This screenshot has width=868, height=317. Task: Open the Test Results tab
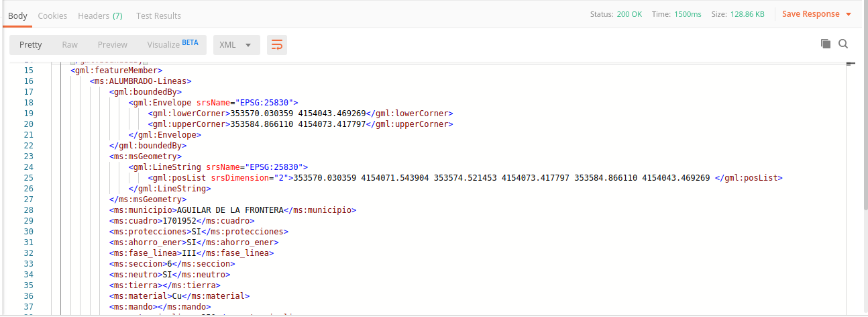158,15
